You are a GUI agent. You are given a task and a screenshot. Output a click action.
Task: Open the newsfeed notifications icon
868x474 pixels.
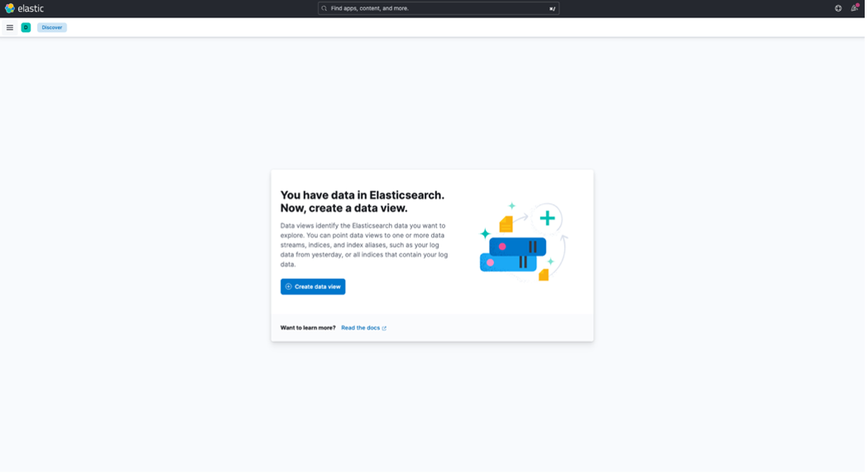pyautogui.click(x=855, y=8)
